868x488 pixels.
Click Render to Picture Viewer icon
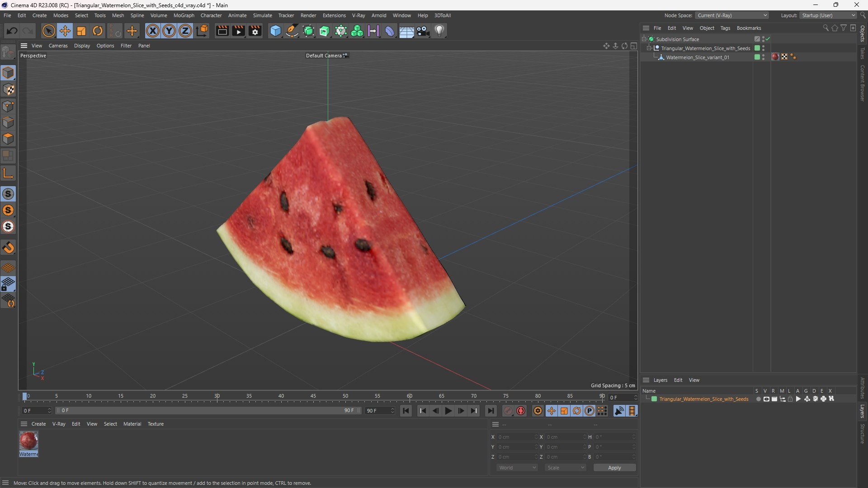(x=238, y=31)
